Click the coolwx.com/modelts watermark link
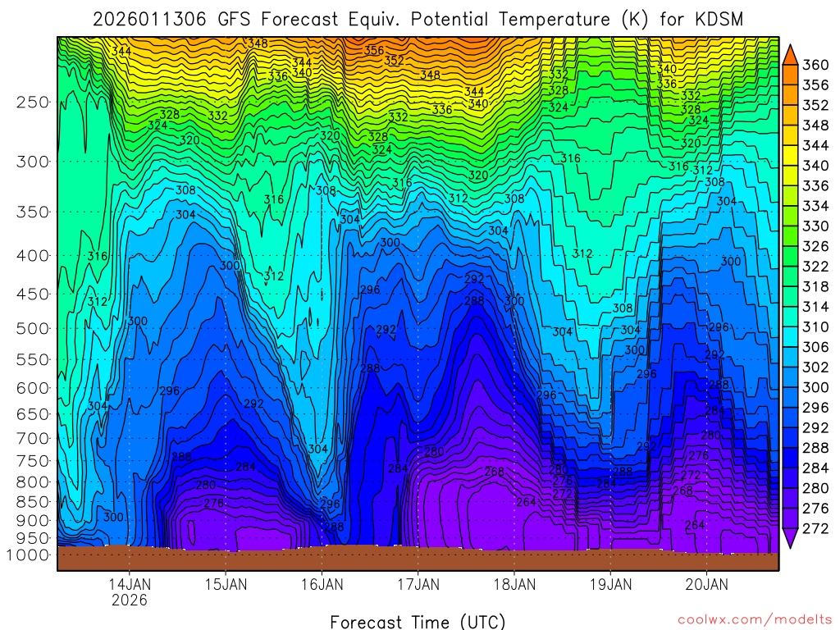The image size is (840, 630). pos(755,620)
